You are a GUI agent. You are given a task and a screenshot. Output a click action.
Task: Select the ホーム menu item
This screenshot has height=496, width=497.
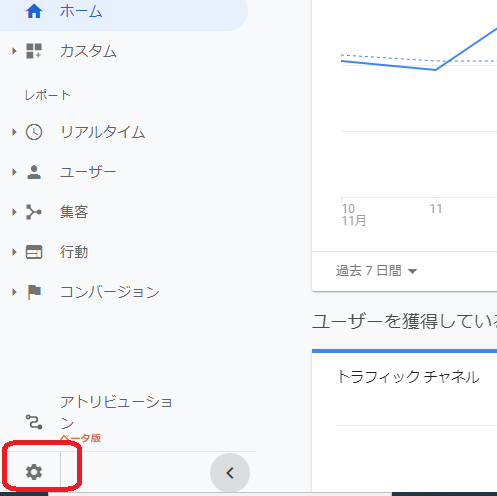click(x=123, y=12)
